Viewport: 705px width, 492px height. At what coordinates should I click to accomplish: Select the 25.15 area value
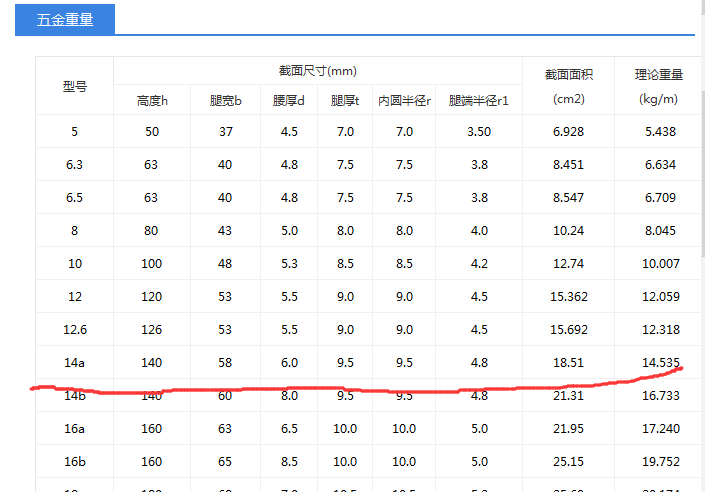(568, 461)
